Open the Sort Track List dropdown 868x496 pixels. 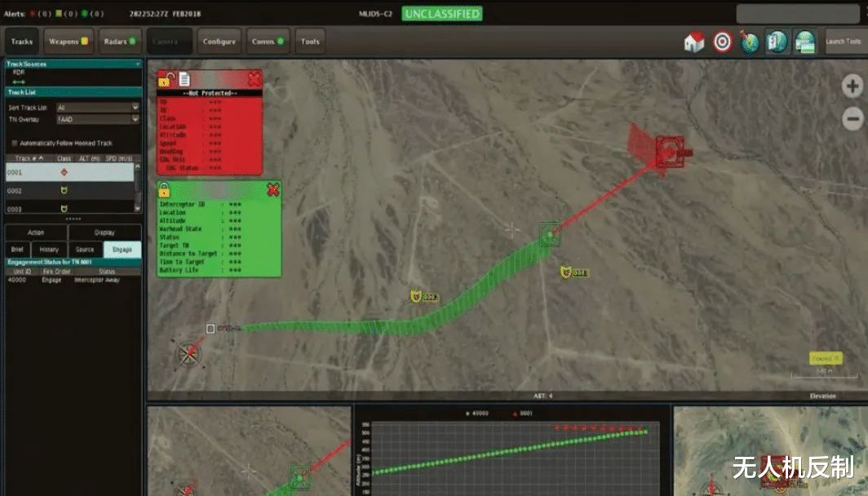[x=97, y=108]
